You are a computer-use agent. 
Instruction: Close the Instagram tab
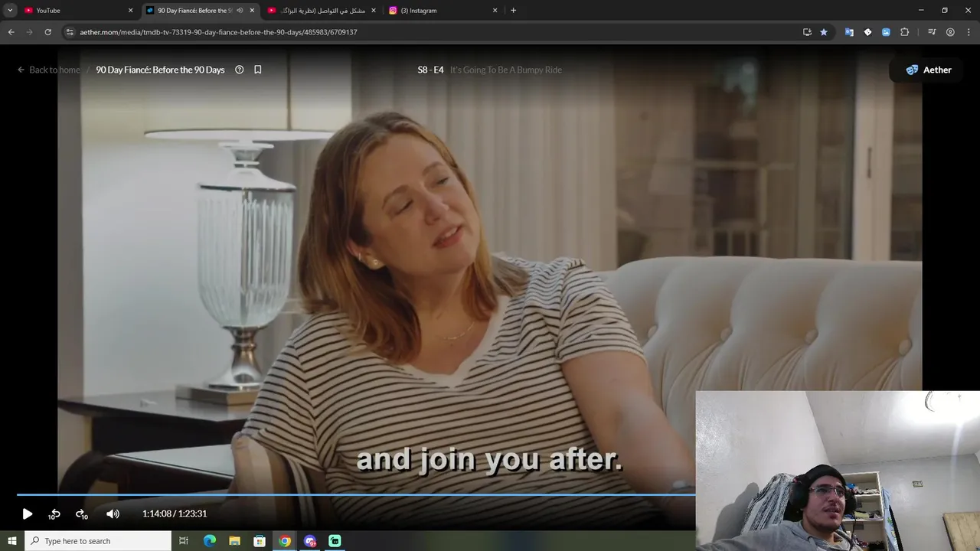pos(495,11)
